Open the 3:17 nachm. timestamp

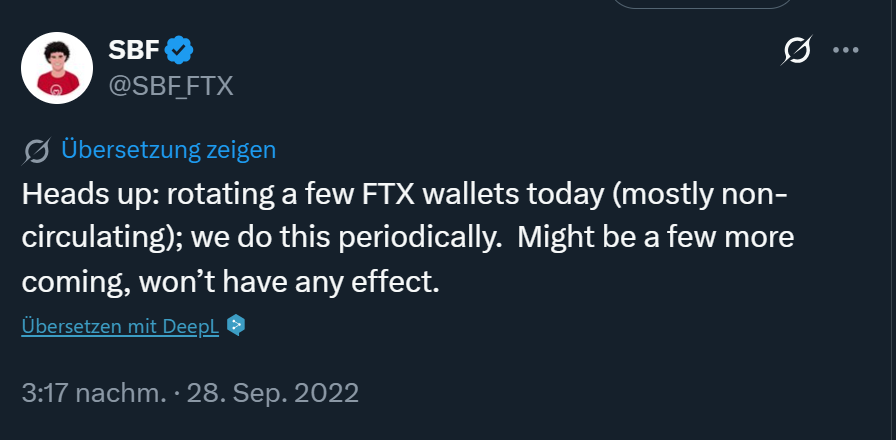pyautogui.click(x=94, y=392)
